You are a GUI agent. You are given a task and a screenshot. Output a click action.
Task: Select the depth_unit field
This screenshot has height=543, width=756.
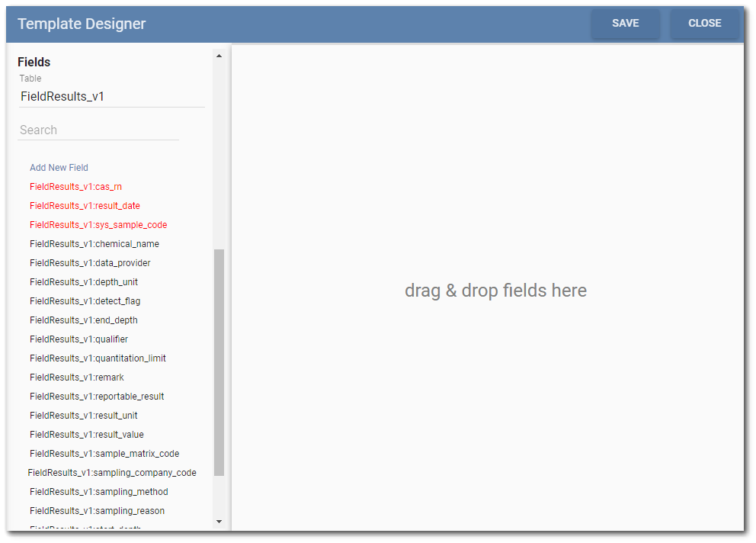coord(82,281)
